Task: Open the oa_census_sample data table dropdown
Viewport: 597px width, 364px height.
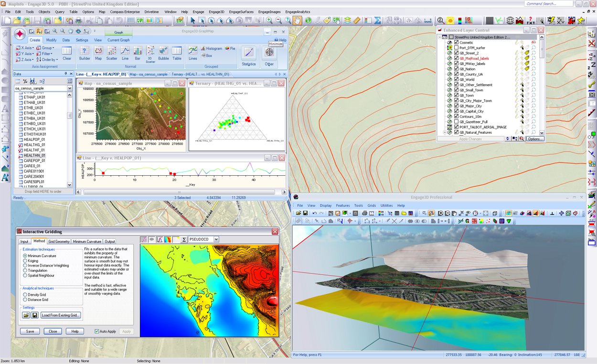Action: (70, 88)
